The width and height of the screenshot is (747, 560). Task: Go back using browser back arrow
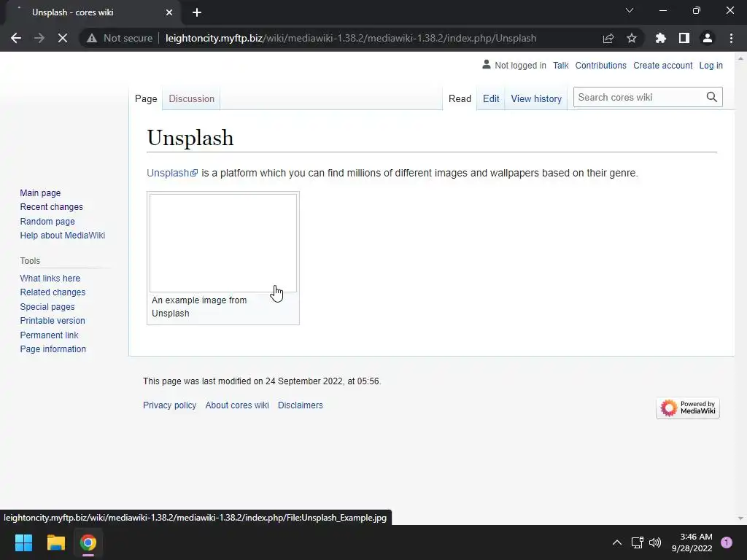pos(16,38)
